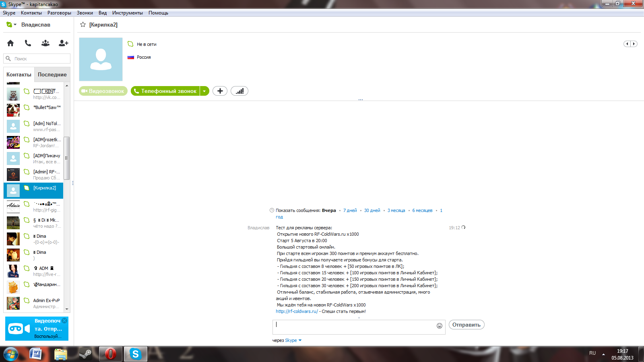The height and width of the screenshot is (362, 644).
Task: Open the Разговоры menu
Action: click(59, 13)
